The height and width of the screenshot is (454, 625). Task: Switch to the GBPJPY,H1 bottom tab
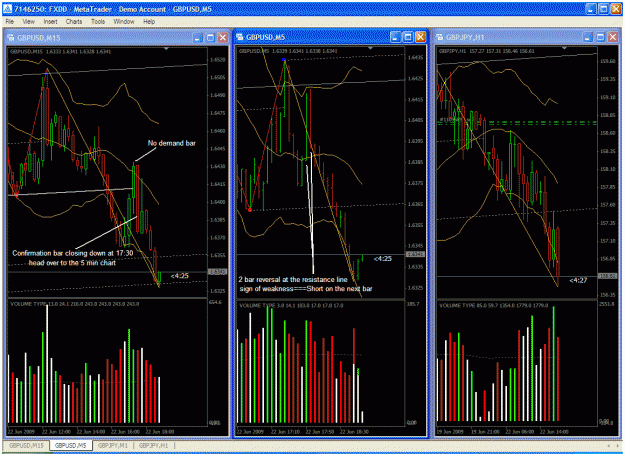pos(153,445)
